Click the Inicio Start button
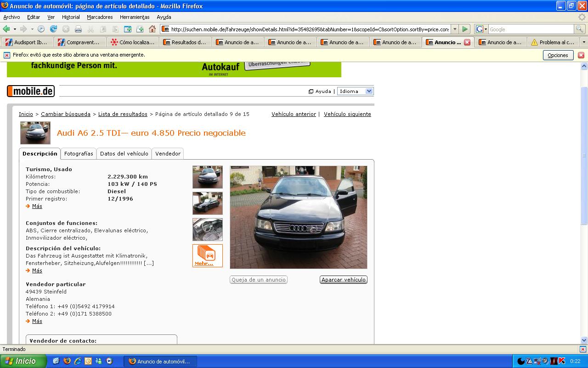 pyautogui.click(x=23, y=361)
